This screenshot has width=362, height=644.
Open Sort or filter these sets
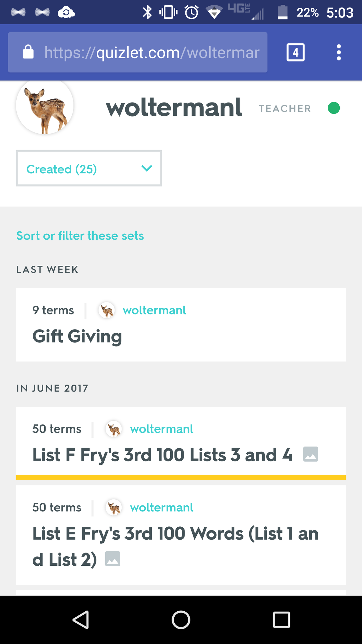click(x=80, y=236)
